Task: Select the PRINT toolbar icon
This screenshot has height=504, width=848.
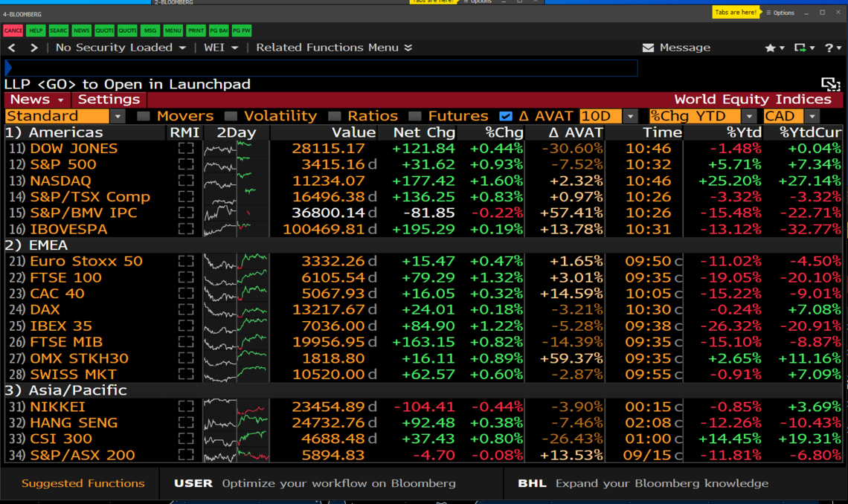Action: 196,30
